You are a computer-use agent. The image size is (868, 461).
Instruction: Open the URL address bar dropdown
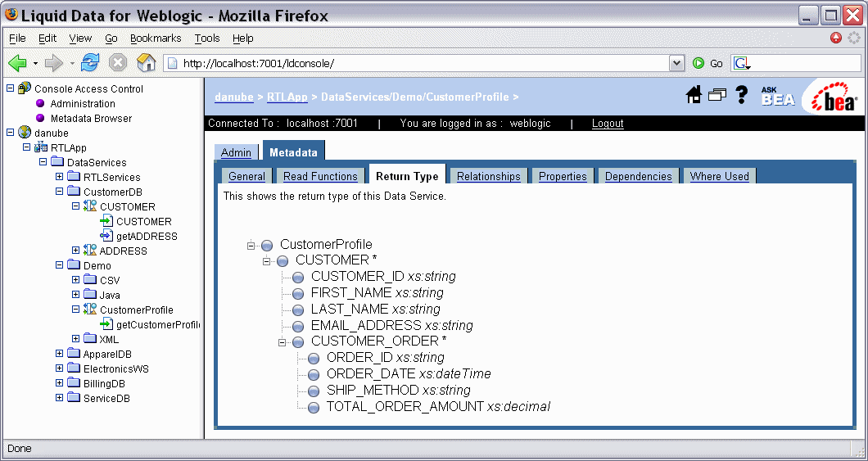tap(676, 63)
